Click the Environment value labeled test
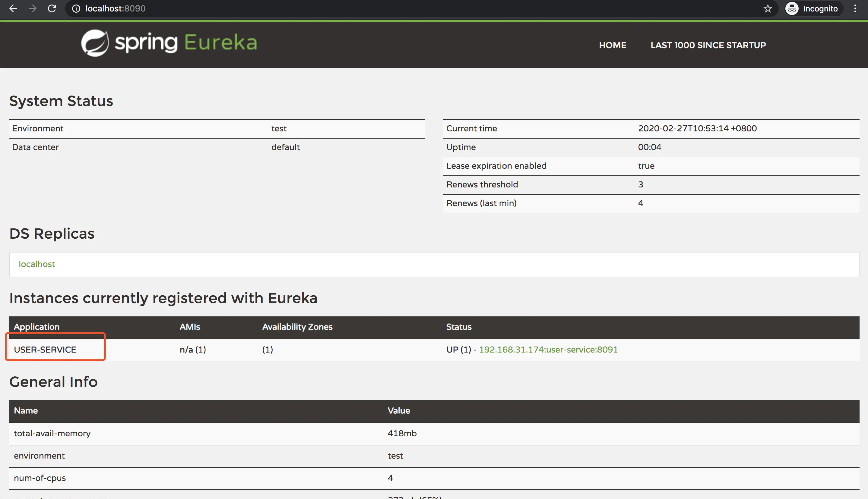 [279, 128]
